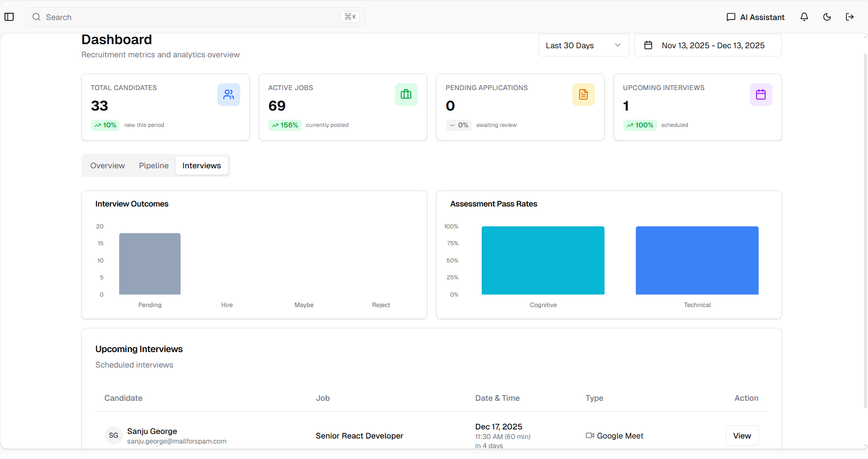Click the Active Jobs briefcase icon

406,95
